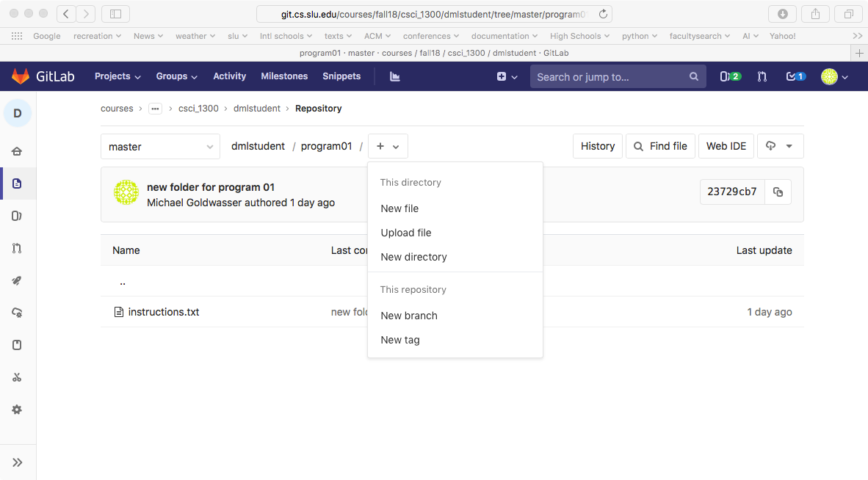Image resolution: width=868 pixels, height=480 pixels.
Task: Copy commit SHA to clipboard
Action: (778, 192)
